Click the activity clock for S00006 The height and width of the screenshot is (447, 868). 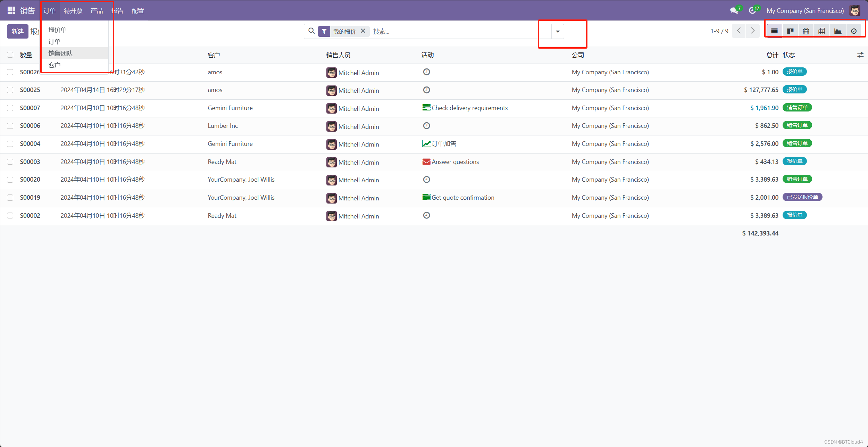pos(426,126)
